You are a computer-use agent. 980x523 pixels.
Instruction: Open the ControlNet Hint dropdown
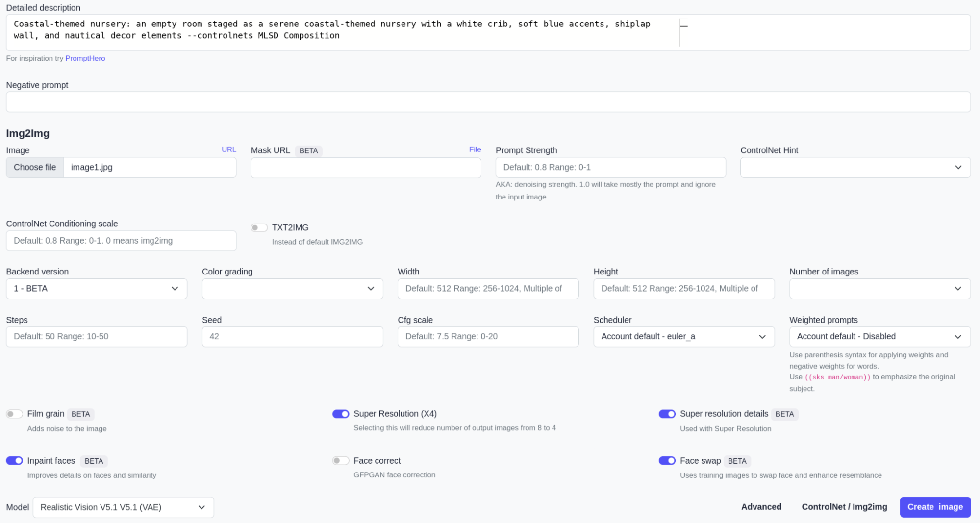(x=854, y=167)
